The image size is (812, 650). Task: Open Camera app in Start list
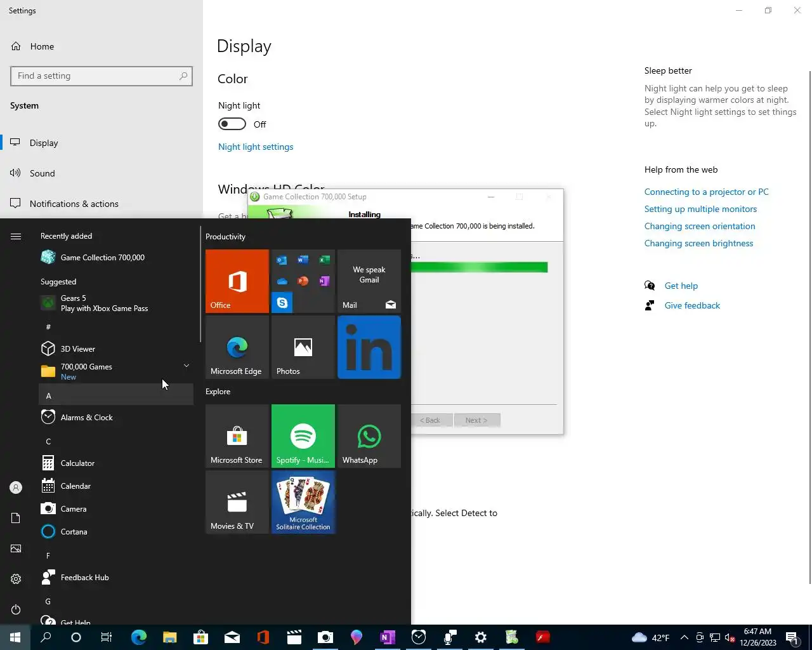point(116,508)
